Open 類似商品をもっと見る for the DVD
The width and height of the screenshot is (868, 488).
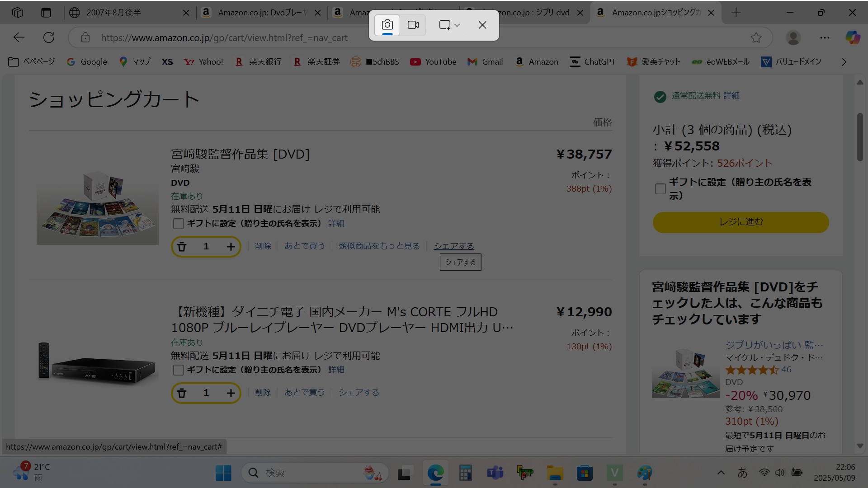[x=379, y=246]
